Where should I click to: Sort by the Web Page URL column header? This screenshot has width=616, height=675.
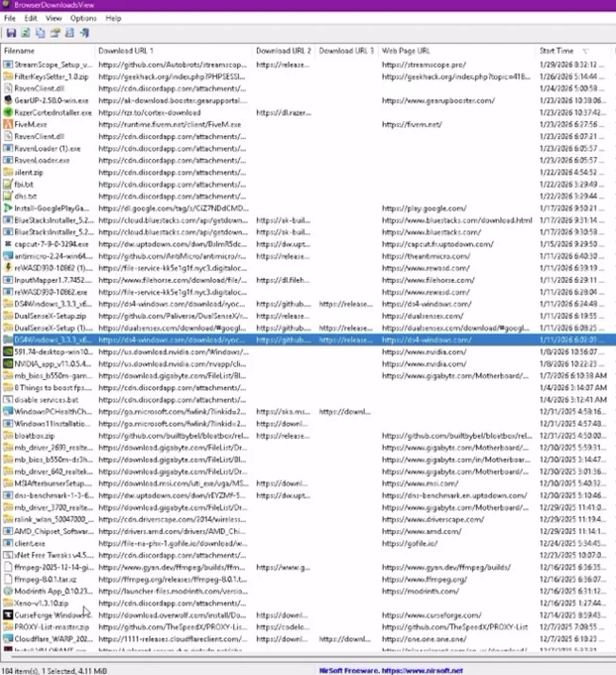click(x=456, y=51)
